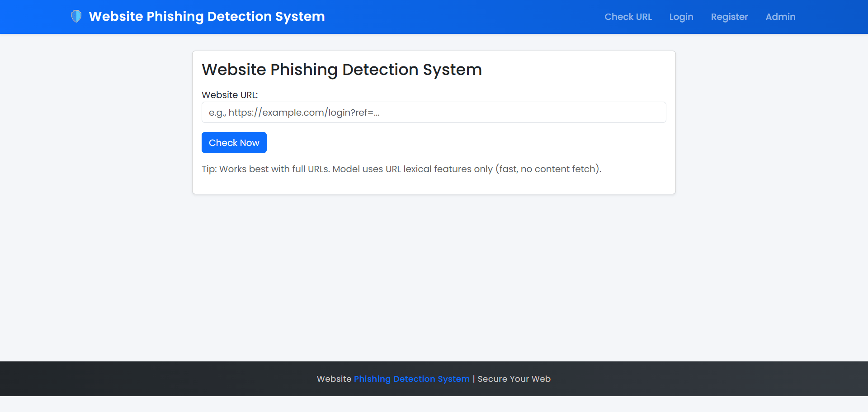Viewport: 868px width, 412px height.
Task: Click Register in the top-right navbar
Action: [x=729, y=17]
